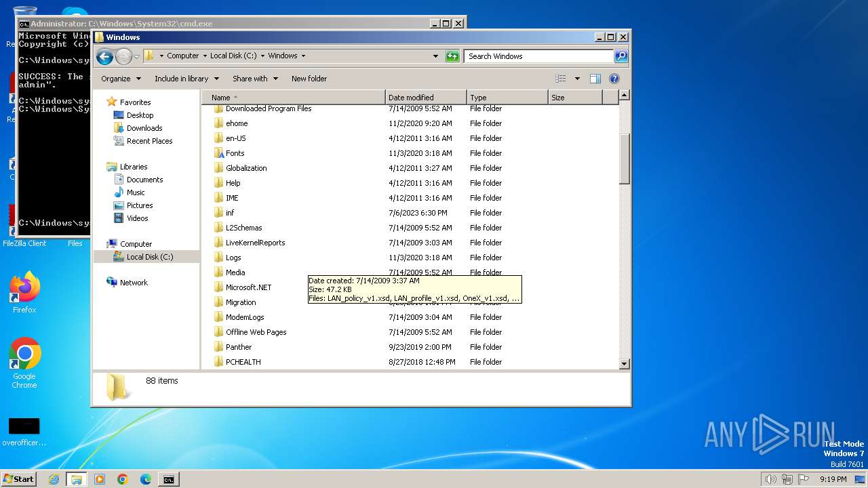Go back using Explorer Back arrow

click(104, 56)
